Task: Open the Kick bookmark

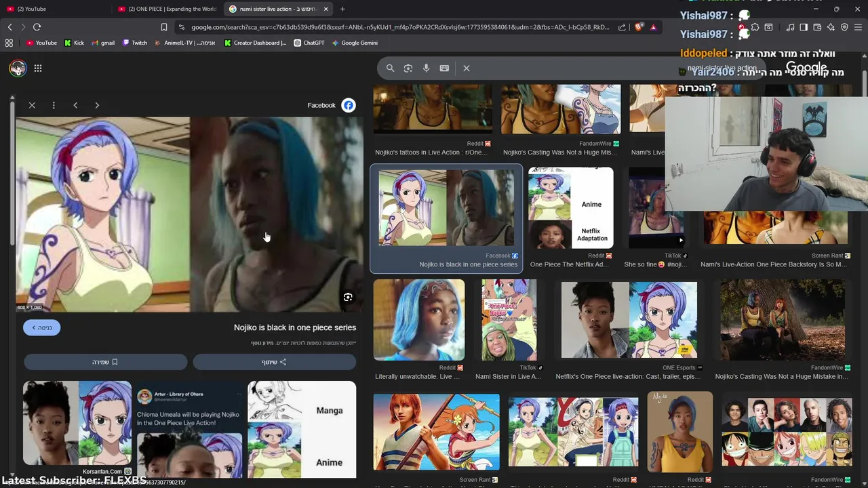Action: click(x=75, y=43)
